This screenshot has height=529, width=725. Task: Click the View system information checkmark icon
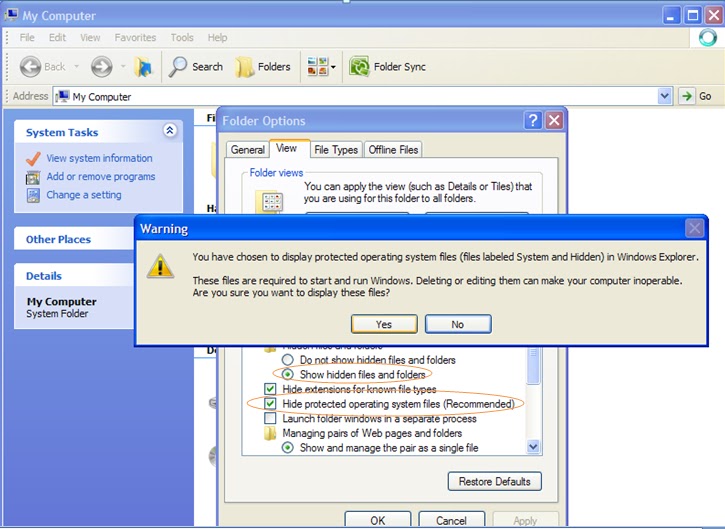(x=33, y=159)
